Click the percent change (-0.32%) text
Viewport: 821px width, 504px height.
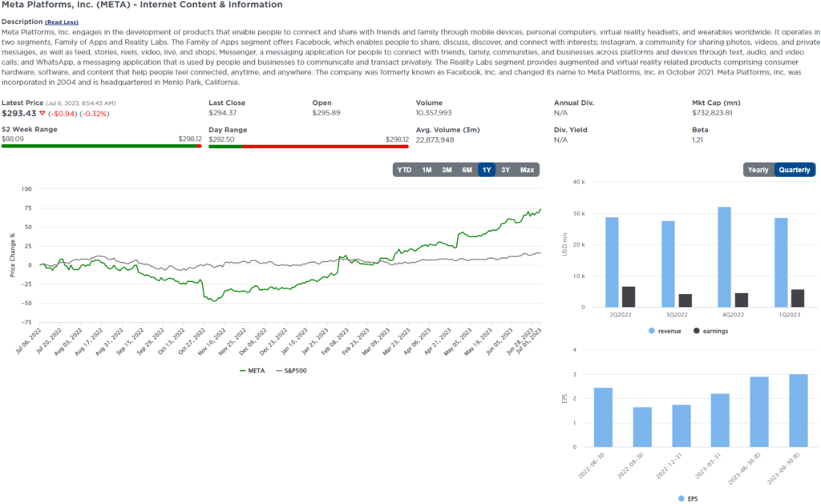pyautogui.click(x=95, y=114)
